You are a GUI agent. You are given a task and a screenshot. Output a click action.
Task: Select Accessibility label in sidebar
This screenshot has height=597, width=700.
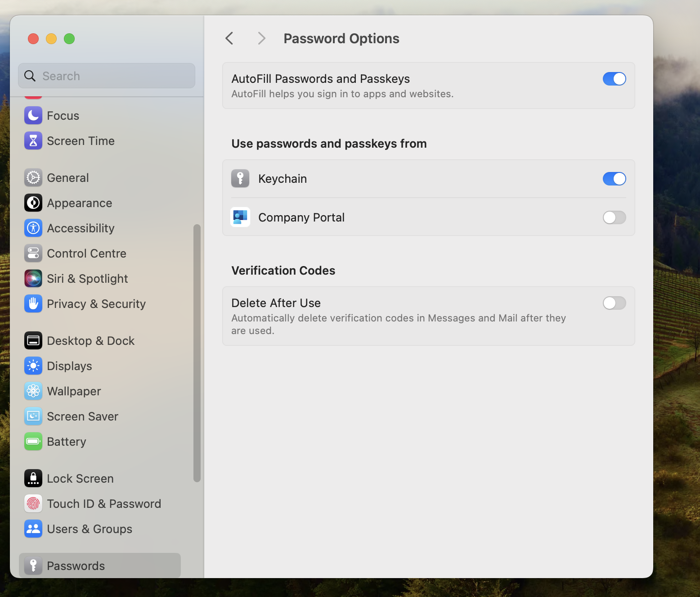(81, 228)
